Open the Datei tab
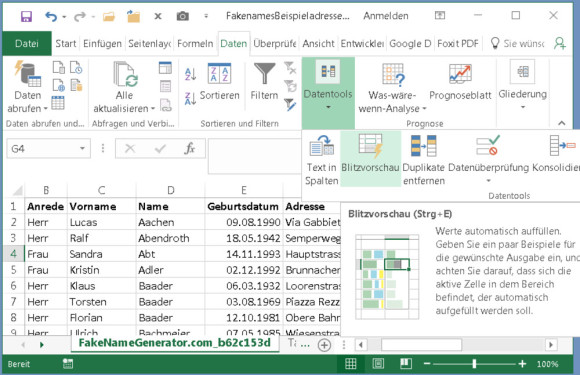The image size is (580, 375). (27, 44)
